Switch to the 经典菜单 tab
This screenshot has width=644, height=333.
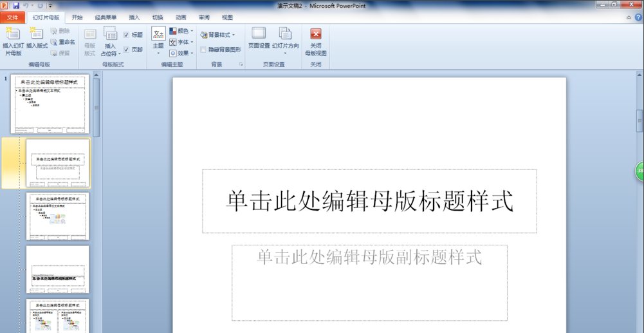click(x=106, y=17)
